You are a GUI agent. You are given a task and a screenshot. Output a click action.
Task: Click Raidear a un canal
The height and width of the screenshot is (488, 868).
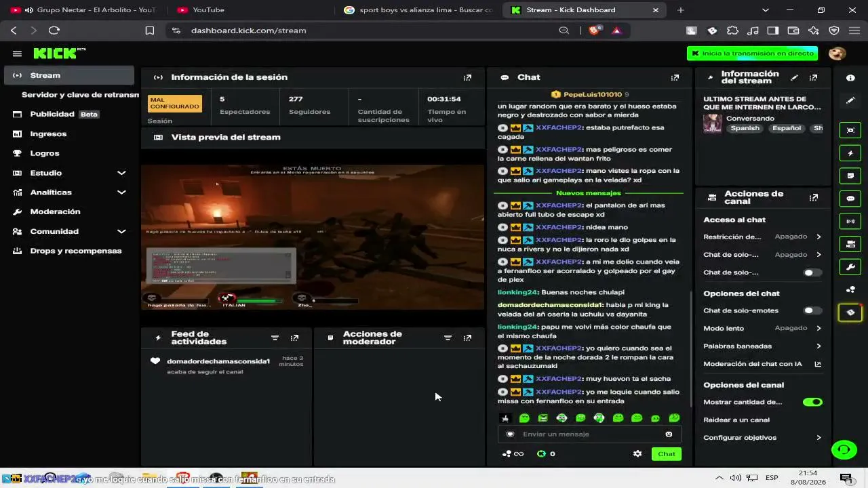[736, 420]
